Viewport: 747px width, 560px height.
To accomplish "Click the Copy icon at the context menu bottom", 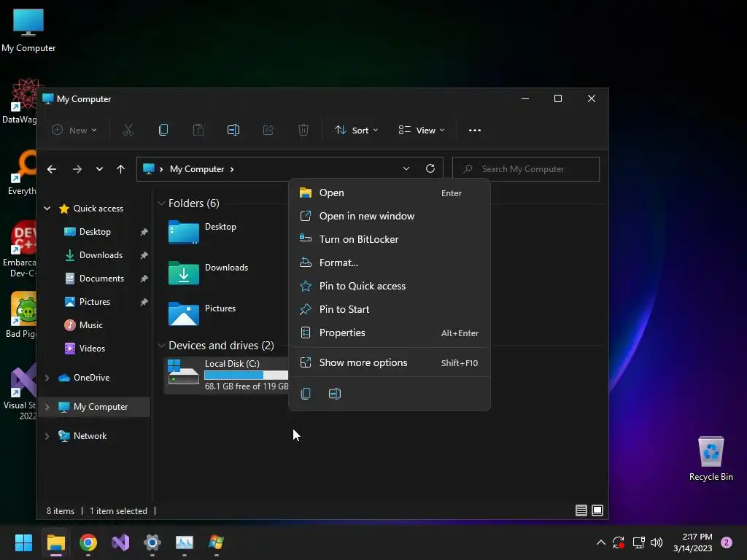I will point(306,394).
